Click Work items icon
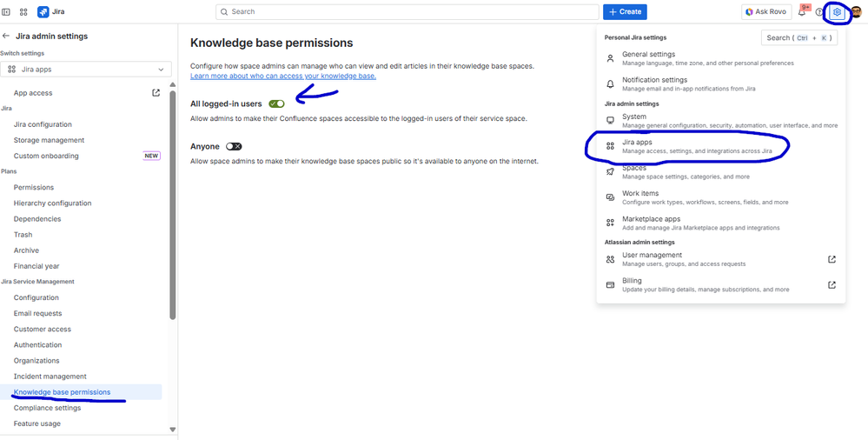Screen dimensions: 868x440 (x=610, y=197)
